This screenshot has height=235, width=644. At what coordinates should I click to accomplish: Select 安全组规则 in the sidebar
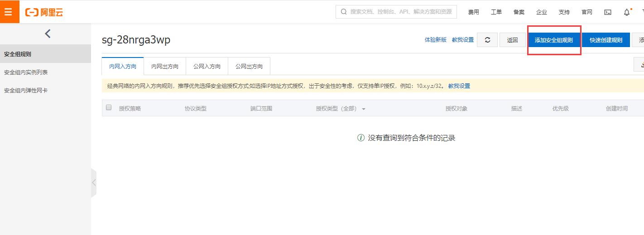tap(45, 54)
